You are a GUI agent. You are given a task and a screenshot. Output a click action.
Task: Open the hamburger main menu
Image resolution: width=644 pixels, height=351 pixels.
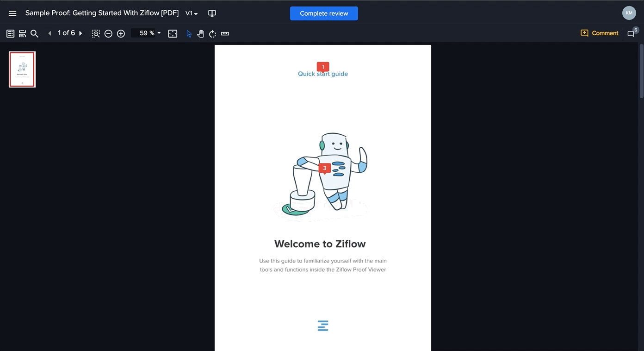(x=12, y=13)
